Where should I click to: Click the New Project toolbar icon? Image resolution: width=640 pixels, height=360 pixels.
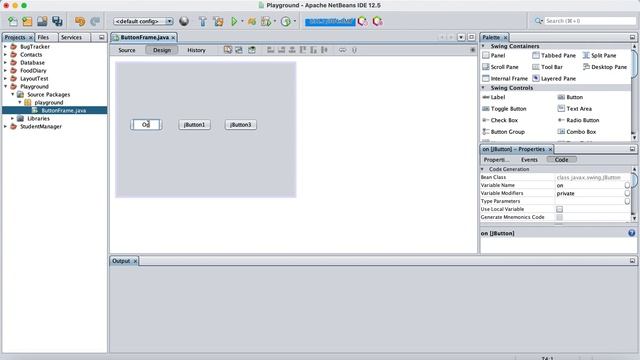click(x=27, y=21)
